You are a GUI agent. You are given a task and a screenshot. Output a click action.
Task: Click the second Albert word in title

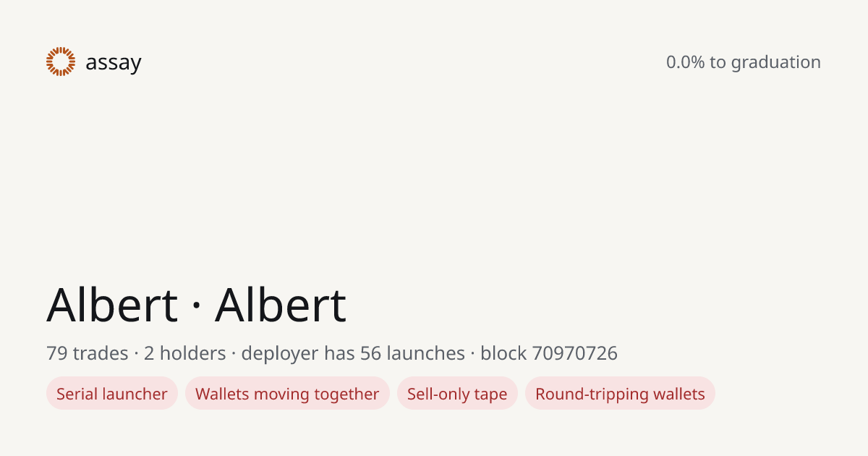pyautogui.click(x=281, y=305)
